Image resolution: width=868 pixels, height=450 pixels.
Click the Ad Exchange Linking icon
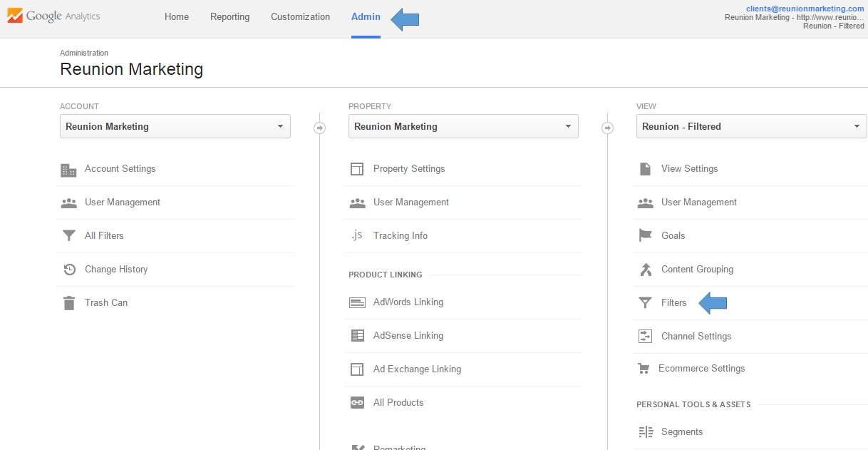357,369
